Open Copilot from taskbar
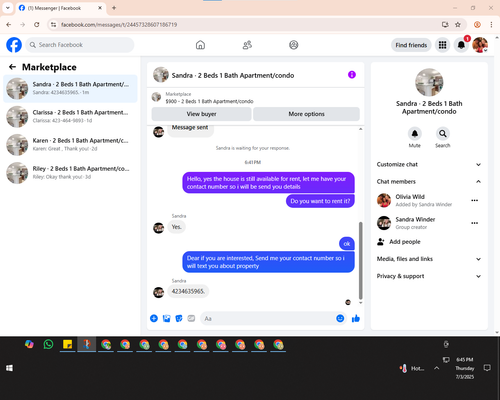This screenshot has height=400, width=500. pyautogui.click(x=29, y=344)
